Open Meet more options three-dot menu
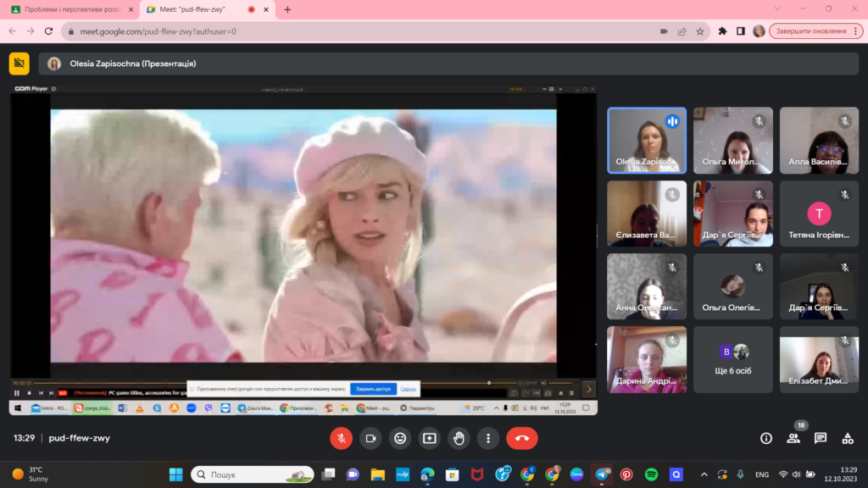868x488 pixels. pyautogui.click(x=487, y=438)
